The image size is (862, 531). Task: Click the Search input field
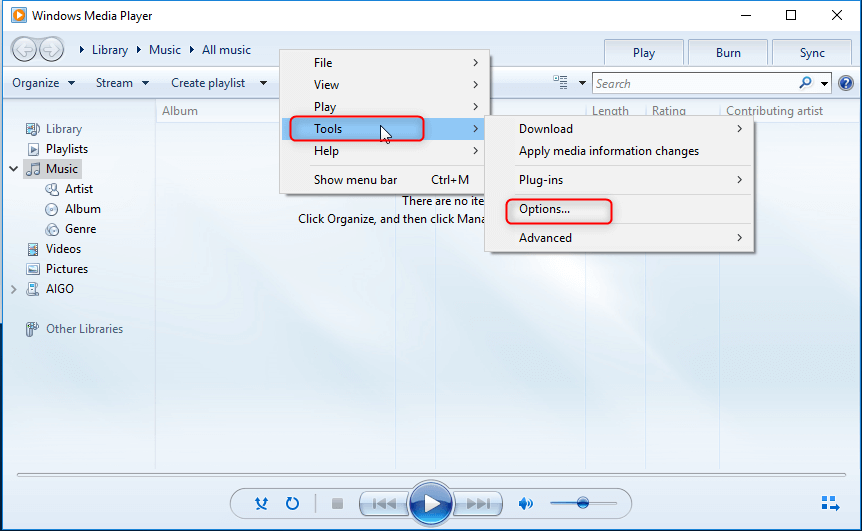pos(695,84)
